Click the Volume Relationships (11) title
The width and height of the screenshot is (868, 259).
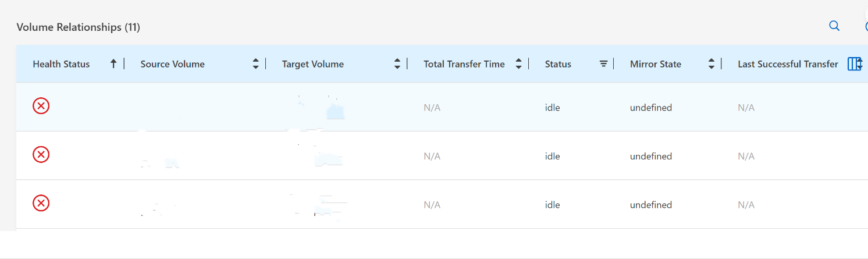[x=78, y=27]
